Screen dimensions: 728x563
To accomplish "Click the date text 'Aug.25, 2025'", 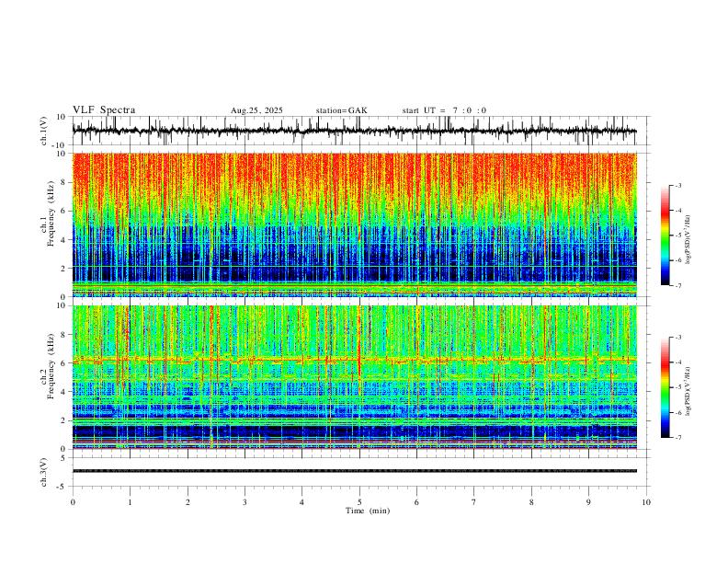I will click(x=256, y=110).
